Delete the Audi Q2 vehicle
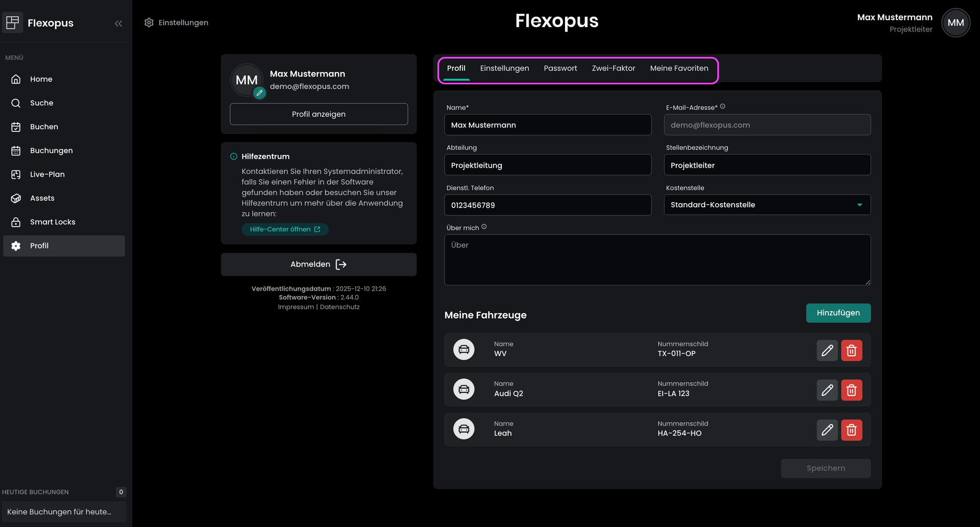This screenshot has height=527, width=980. (851, 390)
